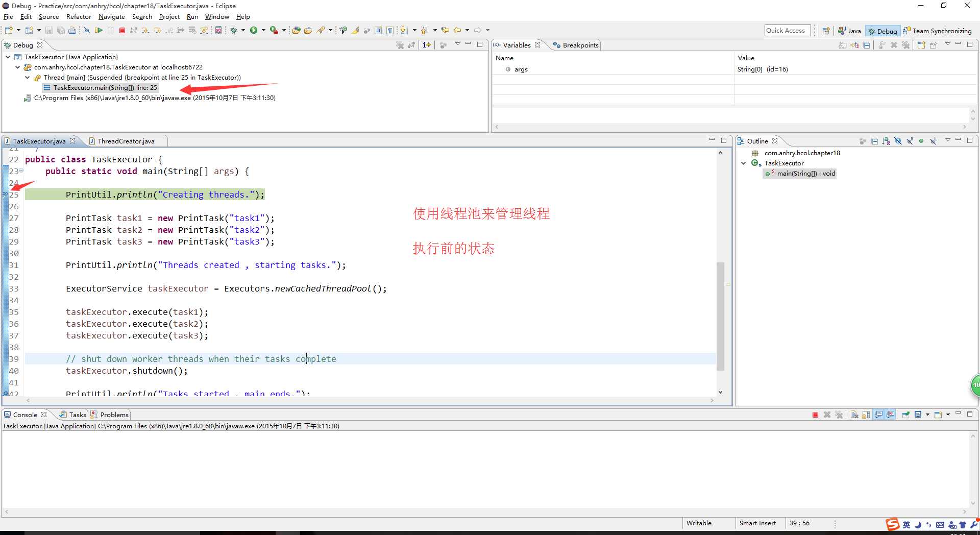Viewport: 980px width, 535px height.
Task: Click the Step Over icon
Action: 157,30
